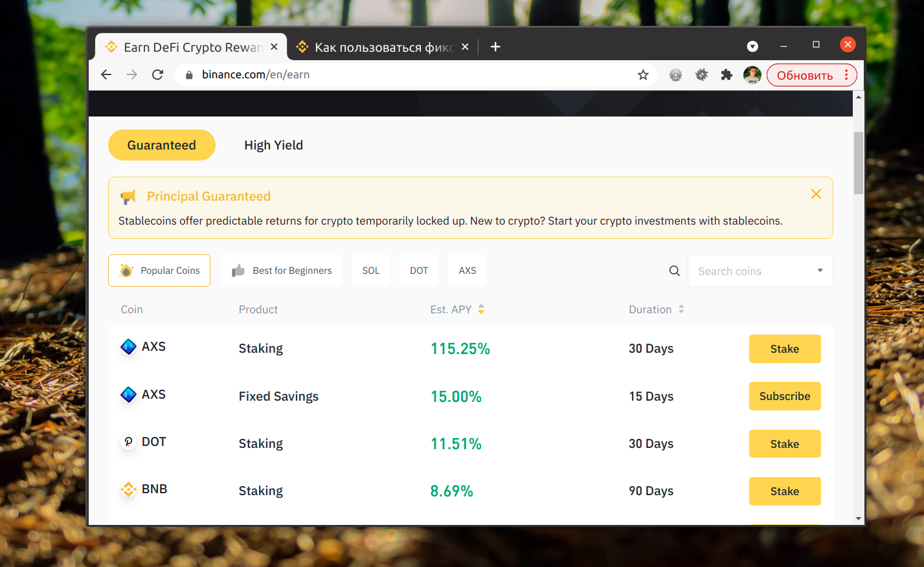
Task: Subscribe to AXS Fixed Savings
Action: click(785, 396)
